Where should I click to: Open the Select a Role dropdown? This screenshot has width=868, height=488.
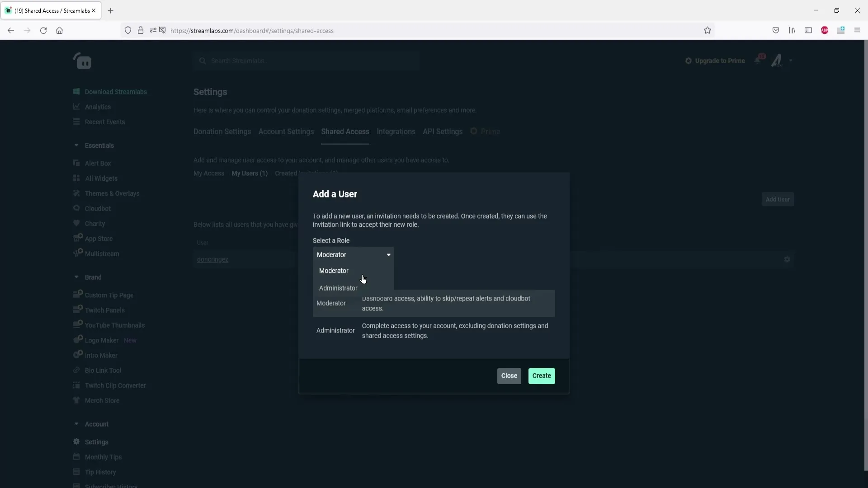tap(353, 255)
